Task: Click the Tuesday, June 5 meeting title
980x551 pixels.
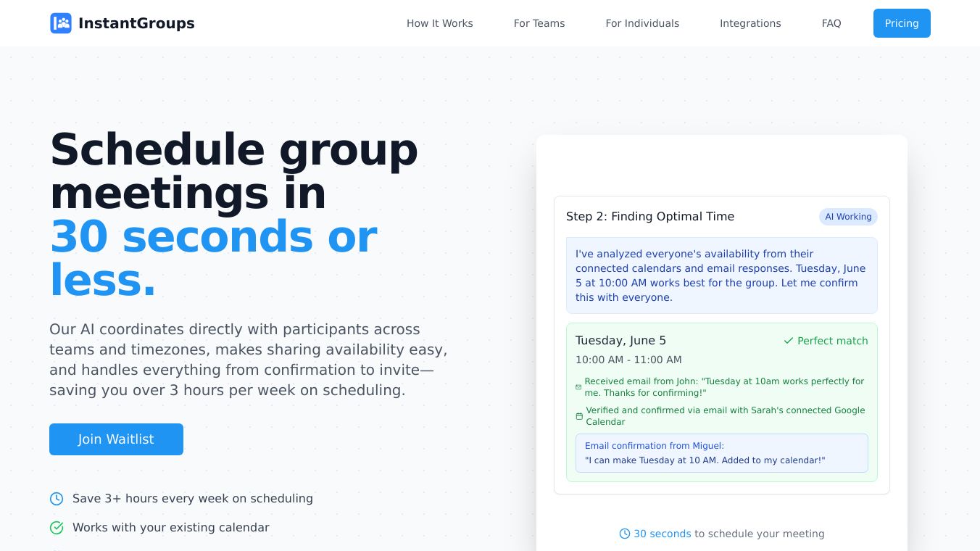Action: click(620, 341)
